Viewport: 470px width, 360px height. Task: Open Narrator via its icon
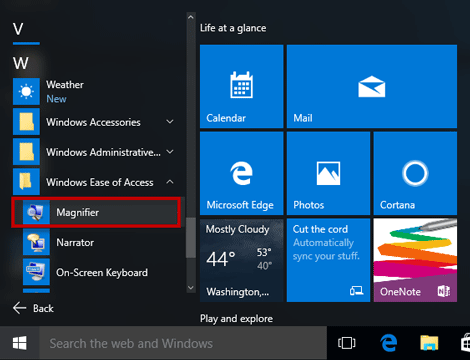coord(36,242)
